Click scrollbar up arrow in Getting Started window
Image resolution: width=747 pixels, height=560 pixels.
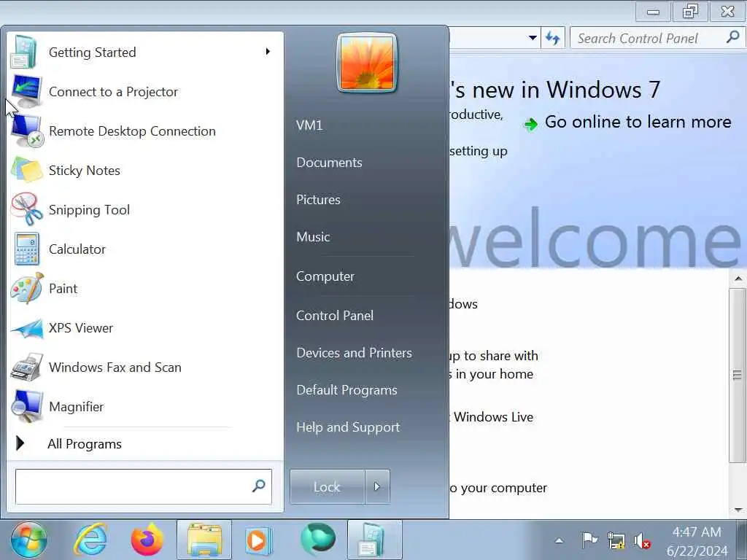point(738,279)
